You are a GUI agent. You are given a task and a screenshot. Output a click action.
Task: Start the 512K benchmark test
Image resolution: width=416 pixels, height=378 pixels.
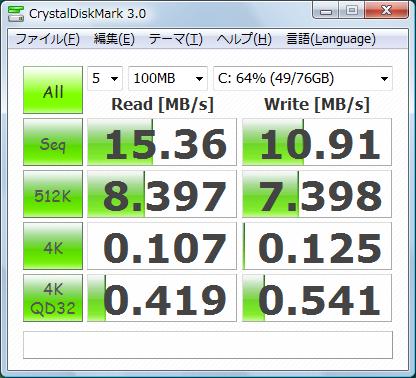tap(53, 194)
